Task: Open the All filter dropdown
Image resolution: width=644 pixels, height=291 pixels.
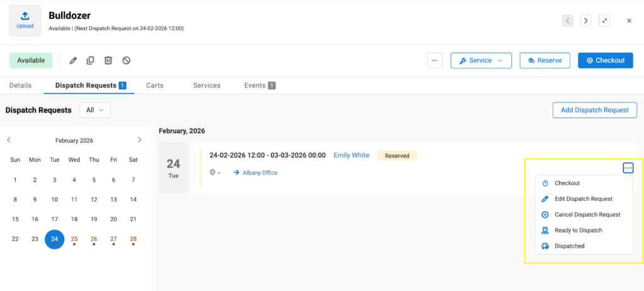Action: tap(95, 110)
